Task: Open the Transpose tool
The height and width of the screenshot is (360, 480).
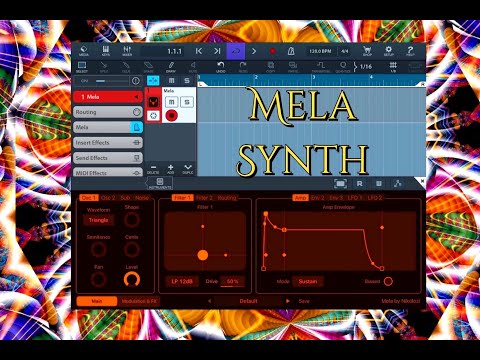Action: (321, 67)
